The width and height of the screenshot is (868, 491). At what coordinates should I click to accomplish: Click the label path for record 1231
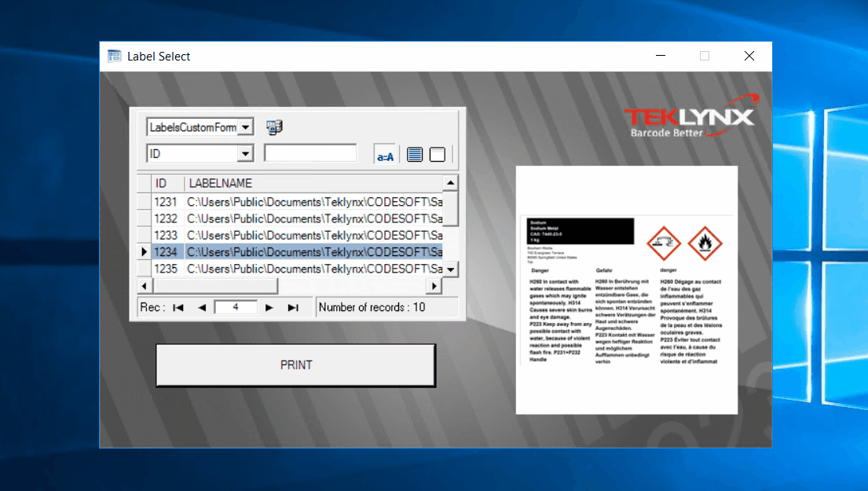[x=314, y=202]
